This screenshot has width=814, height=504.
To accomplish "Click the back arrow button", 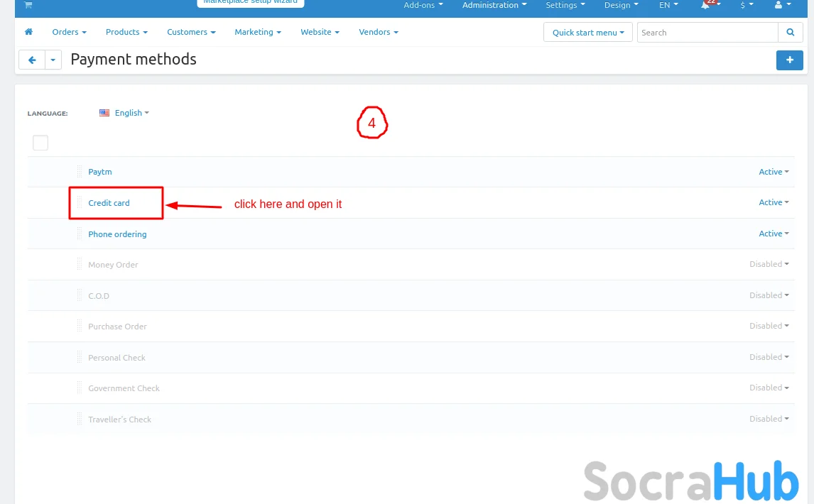I will pyautogui.click(x=32, y=60).
